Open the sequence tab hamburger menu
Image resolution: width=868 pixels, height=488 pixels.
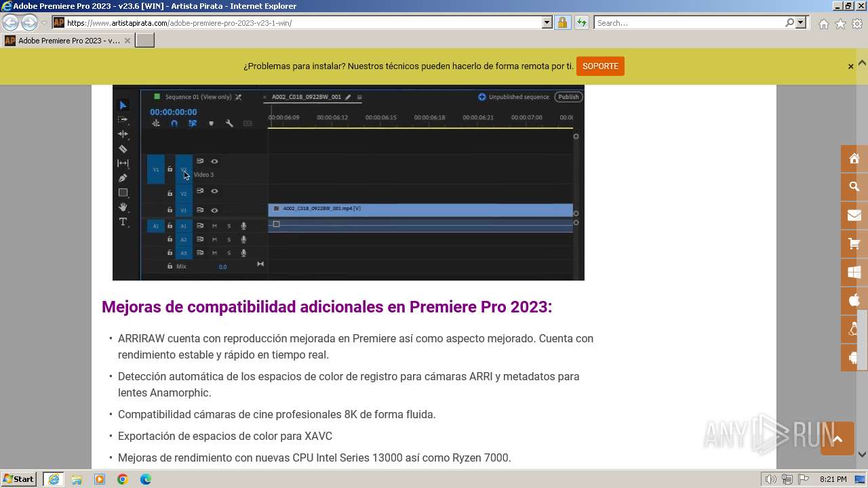click(x=359, y=97)
